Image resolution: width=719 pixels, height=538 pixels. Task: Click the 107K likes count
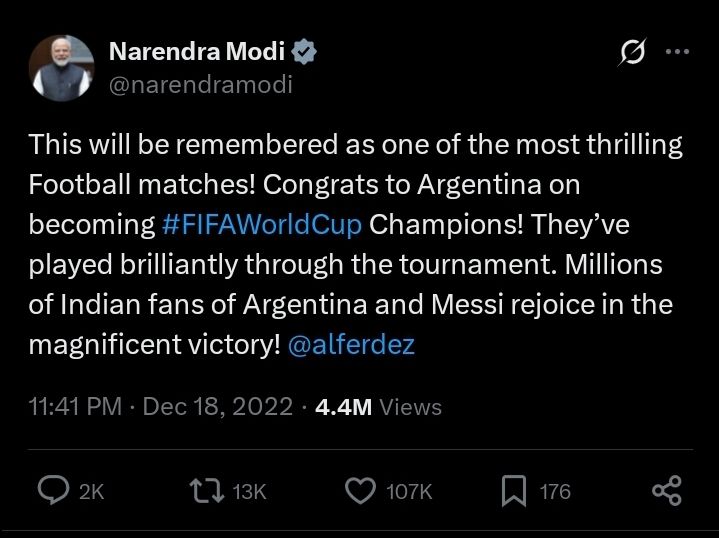[x=408, y=491]
